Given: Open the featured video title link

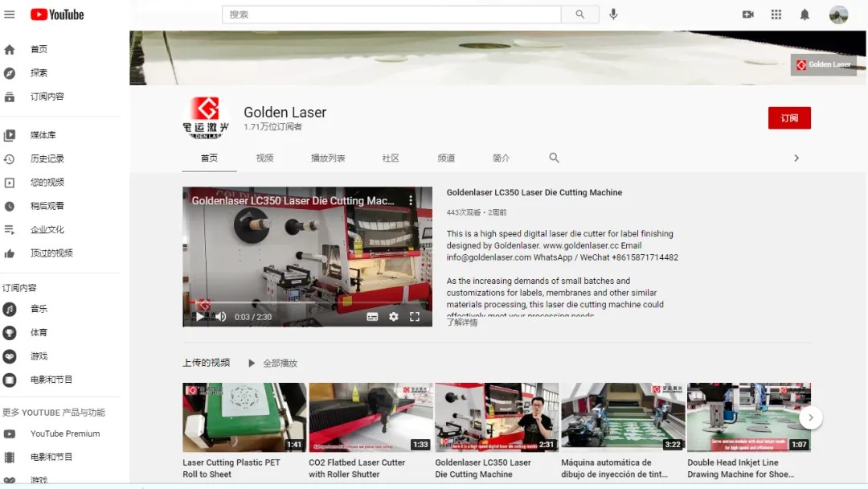Looking at the screenshot, I should 534,192.
